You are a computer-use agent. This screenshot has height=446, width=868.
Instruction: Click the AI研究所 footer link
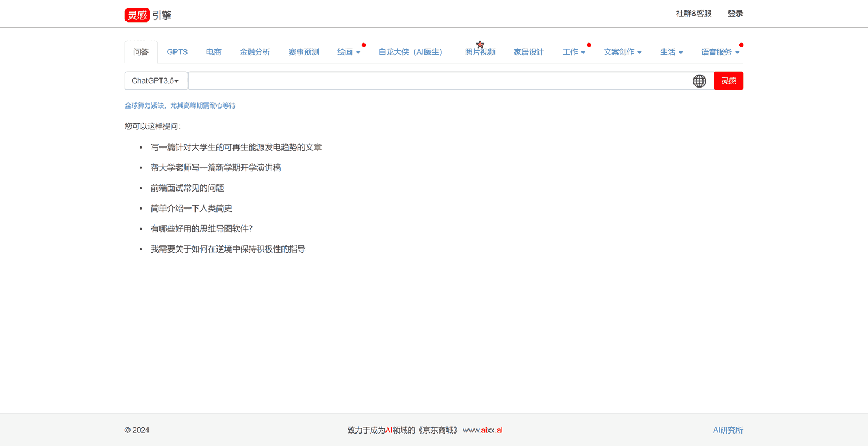(x=728, y=430)
